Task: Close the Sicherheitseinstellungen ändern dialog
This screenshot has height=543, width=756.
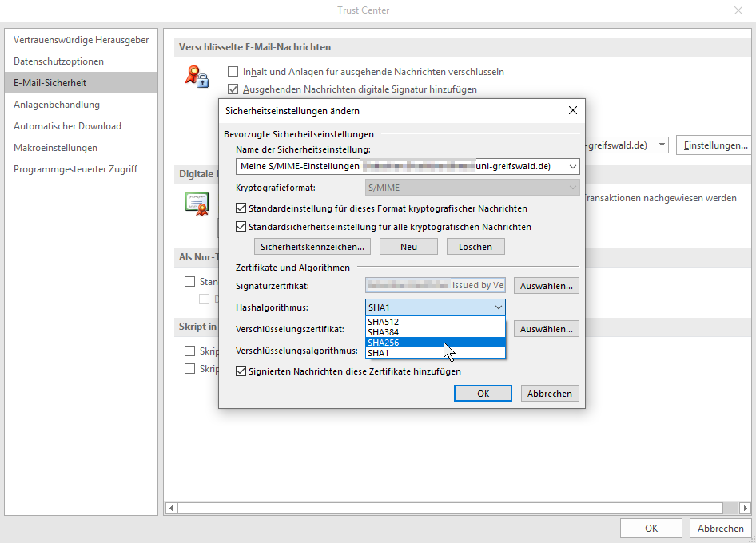Action: (x=572, y=111)
